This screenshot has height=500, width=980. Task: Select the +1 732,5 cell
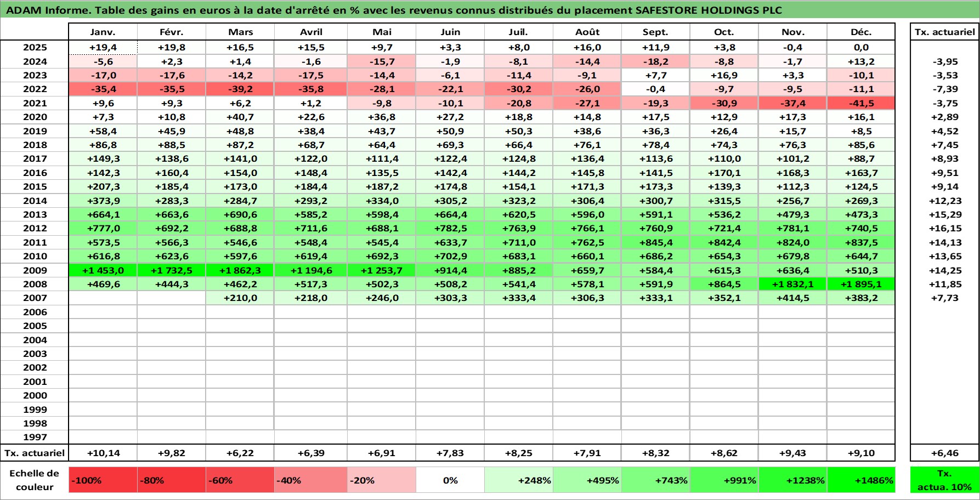(171, 270)
